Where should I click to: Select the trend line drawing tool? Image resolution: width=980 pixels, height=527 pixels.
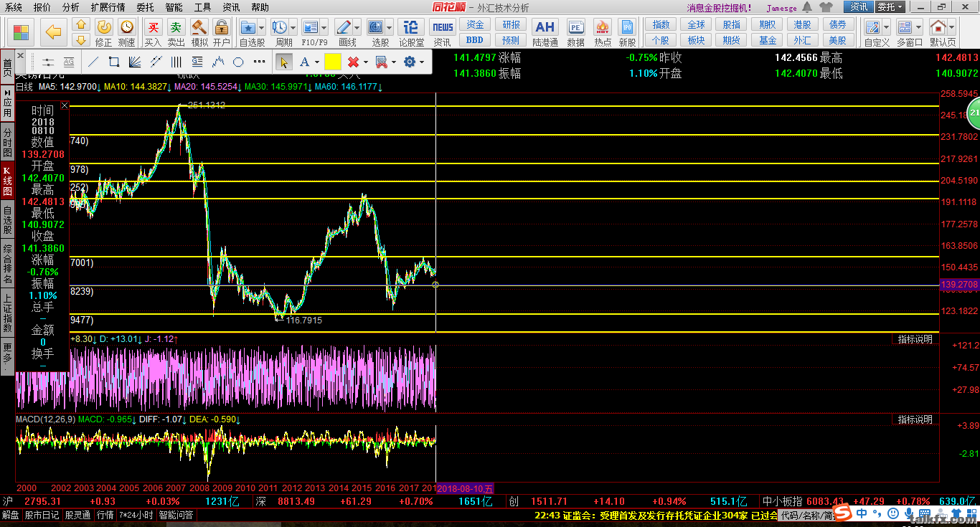(93, 62)
